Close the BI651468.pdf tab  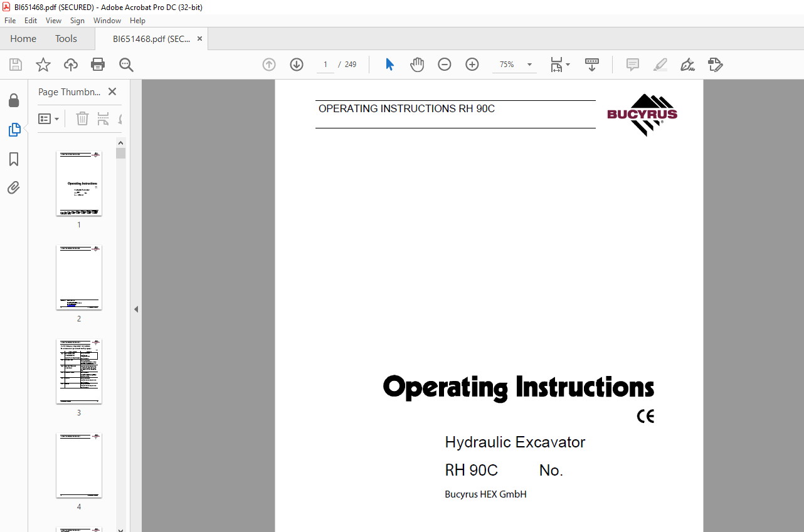coord(199,39)
